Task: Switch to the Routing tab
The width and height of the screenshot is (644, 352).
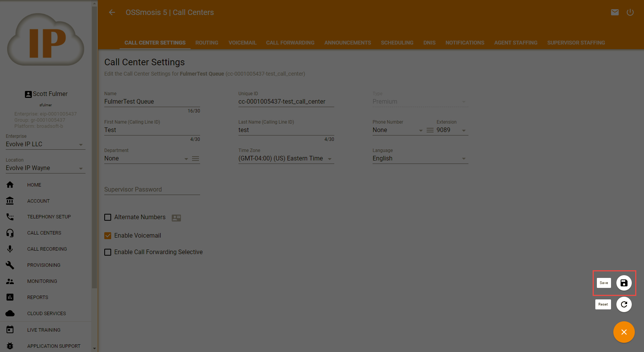Action: click(x=207, y=43)
